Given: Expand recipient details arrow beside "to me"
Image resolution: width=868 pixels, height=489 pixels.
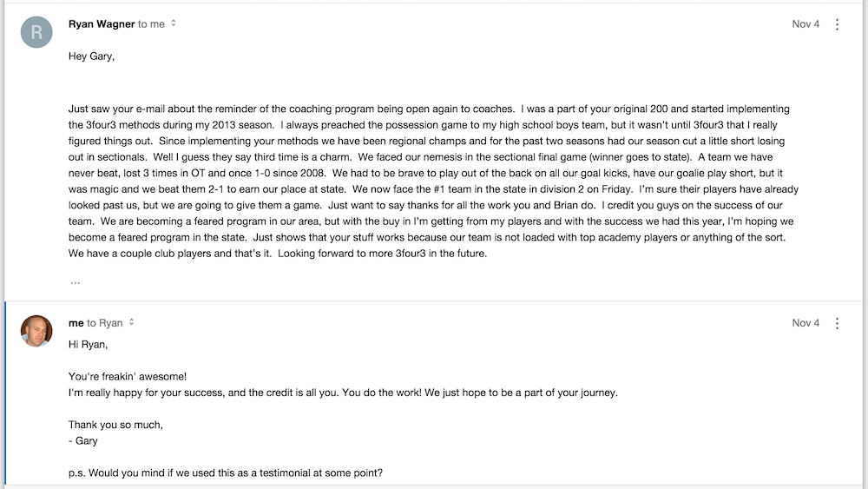Looking at the screenshot, I should (174, 23).
